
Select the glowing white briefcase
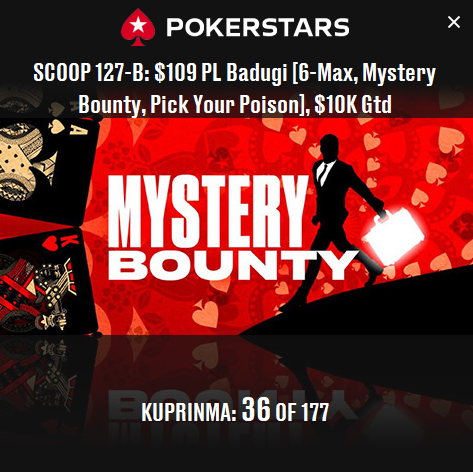tap(395, 230)
